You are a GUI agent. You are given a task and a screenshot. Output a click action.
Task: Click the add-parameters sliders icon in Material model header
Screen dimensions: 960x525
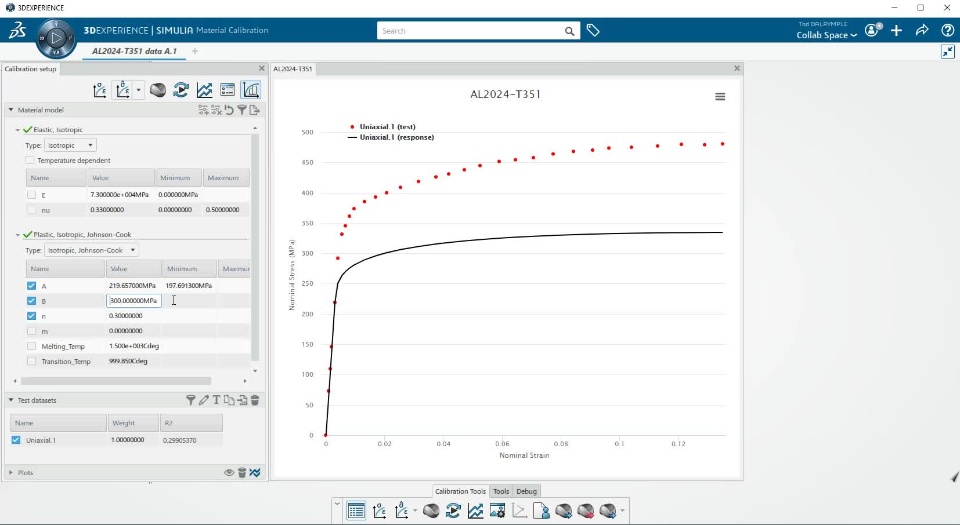click(x=203, y=110)
